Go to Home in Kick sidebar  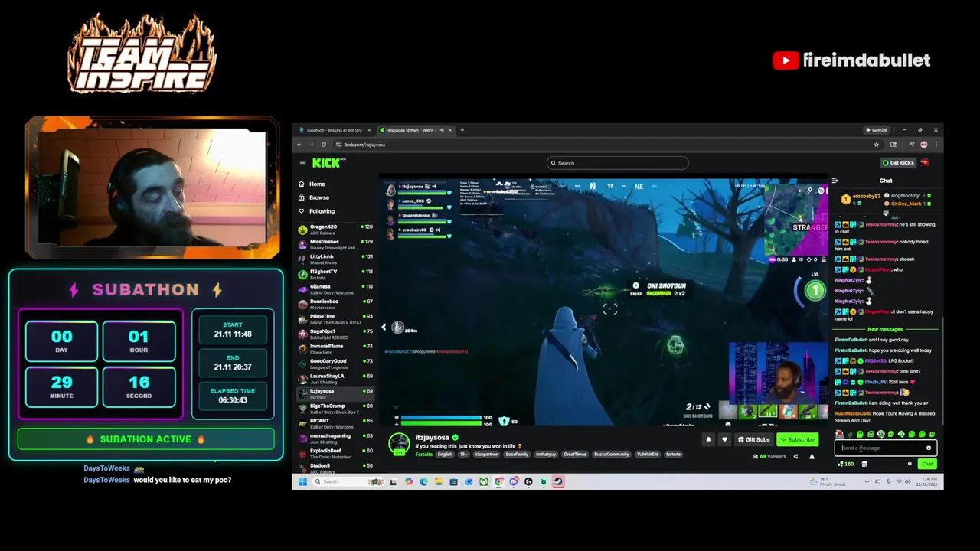pos(312,184)
